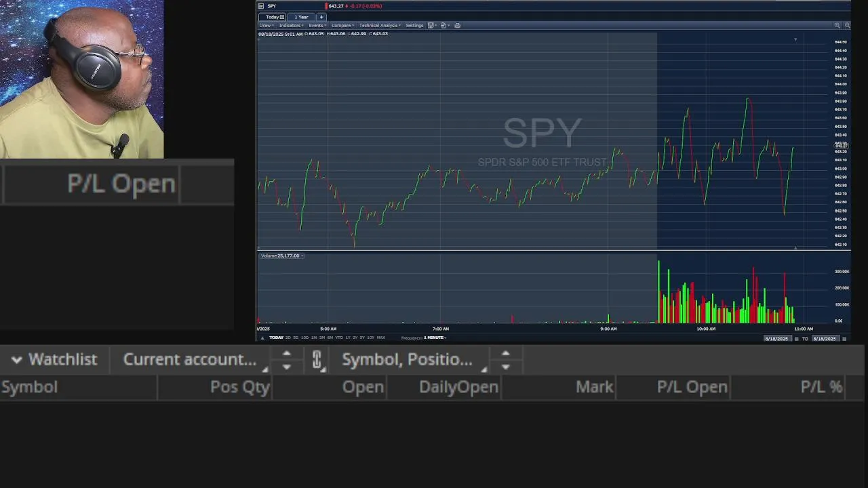This screenshot has width=868, height=488.
Task: Select the YTD range button
Action: click(x=339, y=338)
